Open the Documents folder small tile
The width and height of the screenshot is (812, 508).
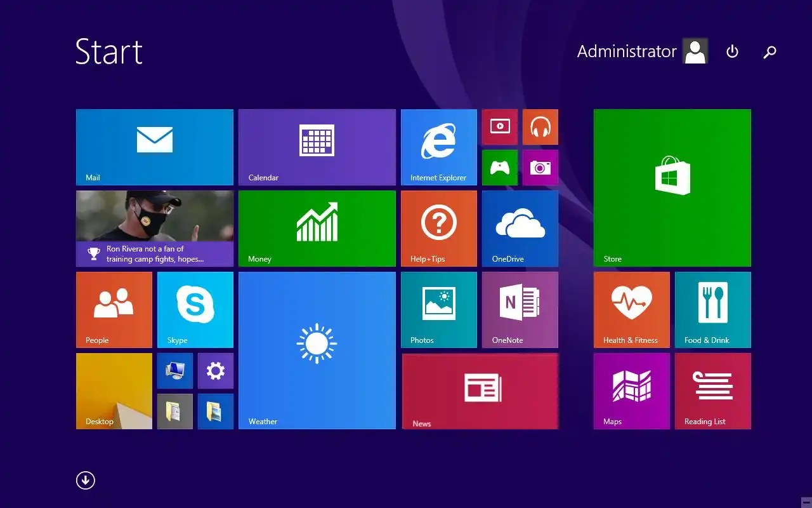175,411
